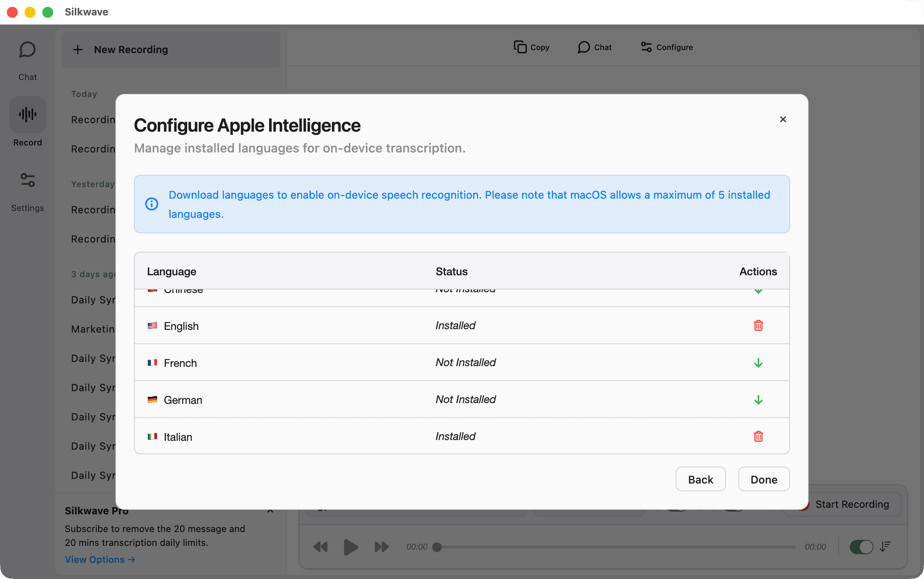This screenshot has height=579, width=924.
Task: Click the fast-forward button
Action: click(x=382, y=547)
